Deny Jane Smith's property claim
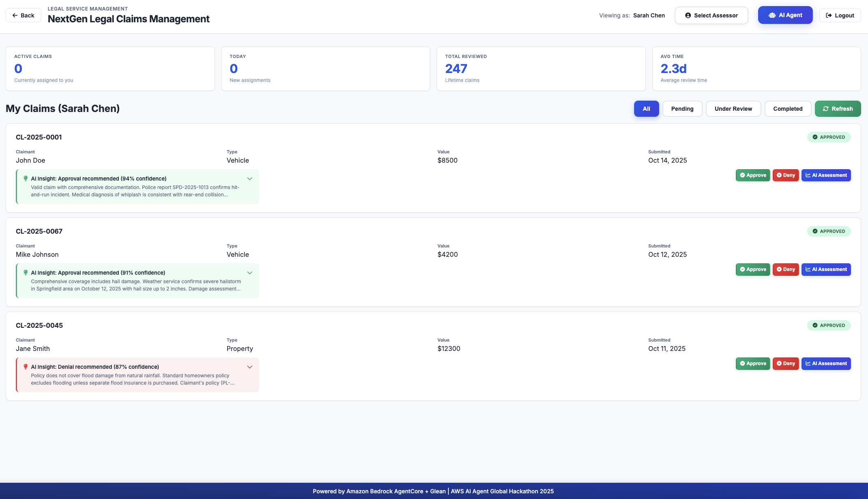 click(785, 363)
